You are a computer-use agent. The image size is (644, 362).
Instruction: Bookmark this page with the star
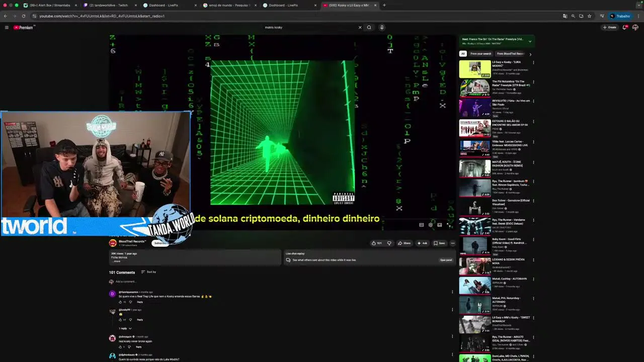click(x=589, y=16)
